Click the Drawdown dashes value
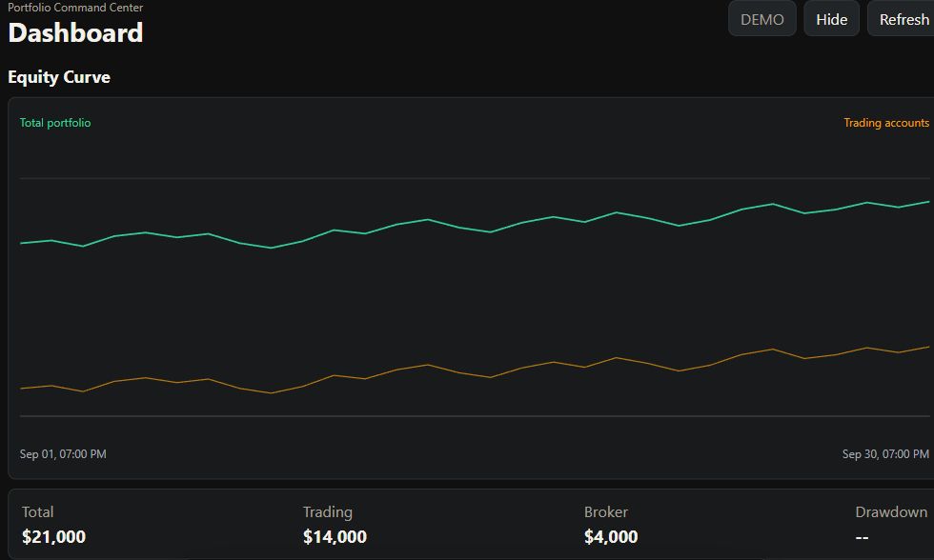The height and width of the screenshot is (560, 934). [x=862, y=538]
